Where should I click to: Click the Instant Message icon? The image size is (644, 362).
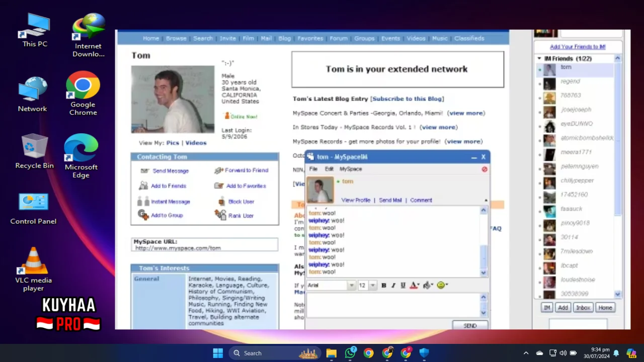(143, 201)
